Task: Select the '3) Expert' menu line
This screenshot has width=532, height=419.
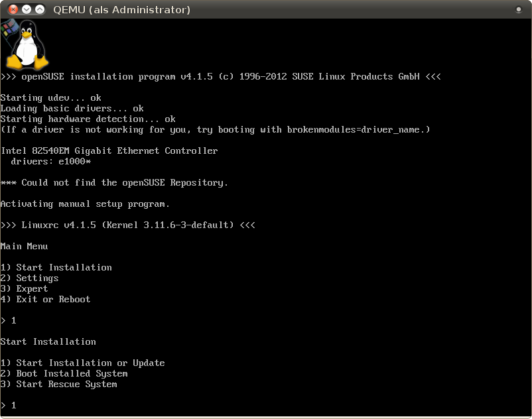Action: pyautogui.click(x=25, y=288)
